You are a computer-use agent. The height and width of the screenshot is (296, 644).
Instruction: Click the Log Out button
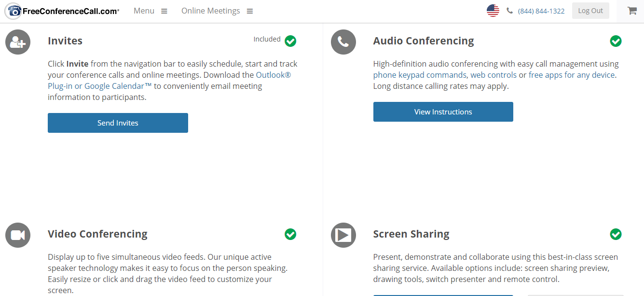point(590,11)
